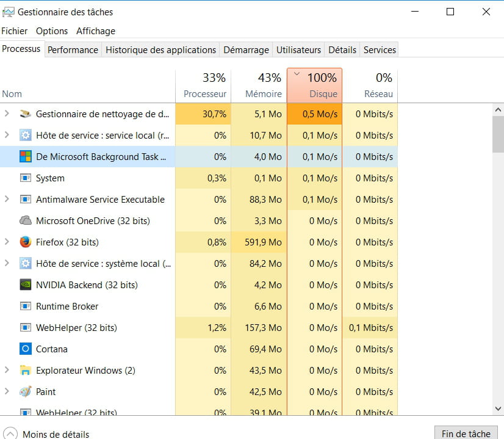Select the Microsoft OneDrive (32 bits) row
This screenshot has height=439, width=504.
199,220
